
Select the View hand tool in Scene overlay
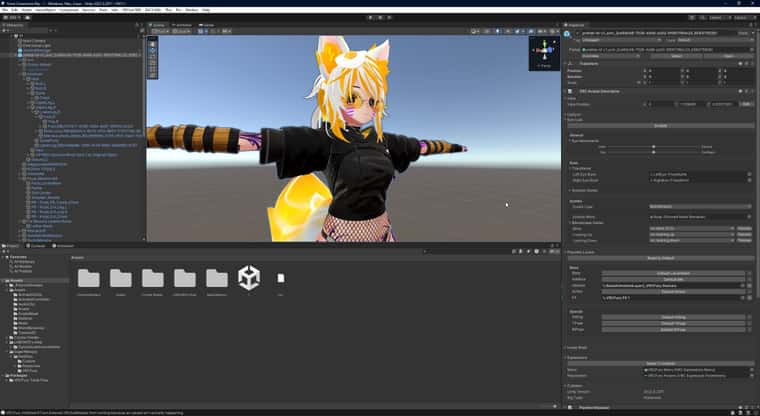click(153, 44)
